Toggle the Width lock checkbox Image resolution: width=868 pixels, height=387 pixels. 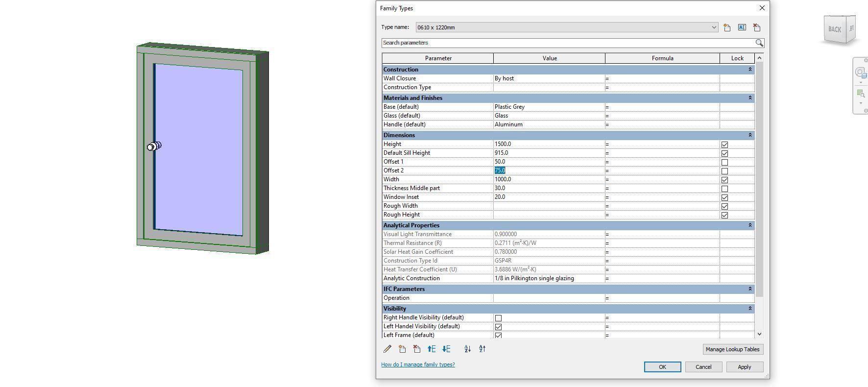click(x=724, y=180)
